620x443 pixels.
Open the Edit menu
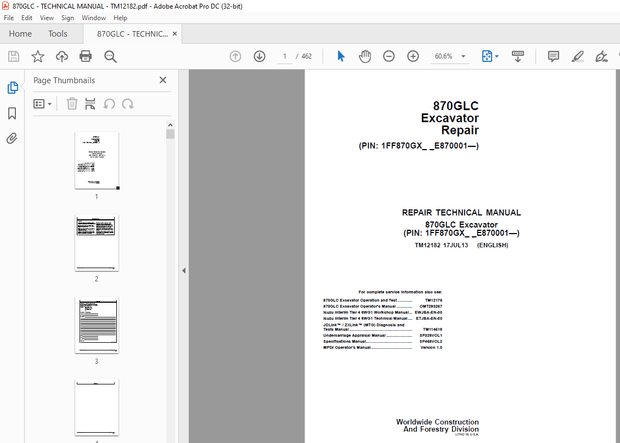pyautogui.click(x=26, y=18)
